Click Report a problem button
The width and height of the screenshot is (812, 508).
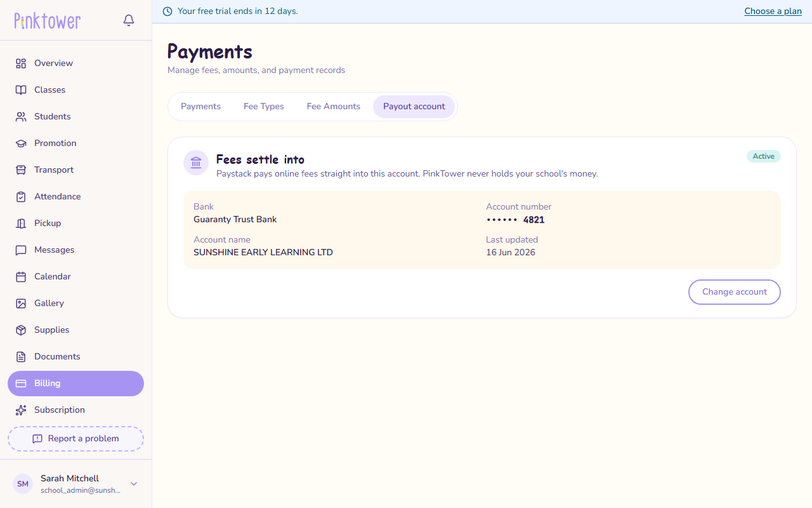[x=76, y=439]
